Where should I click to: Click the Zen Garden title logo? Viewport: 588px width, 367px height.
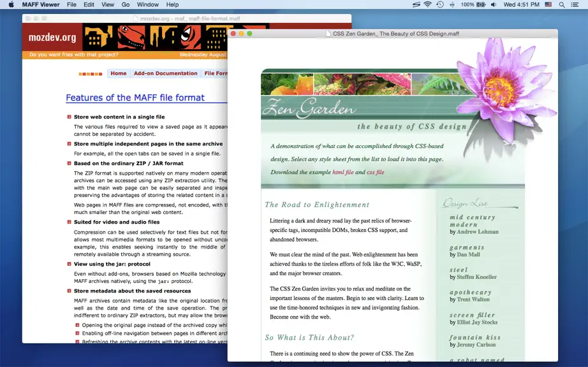309,108
